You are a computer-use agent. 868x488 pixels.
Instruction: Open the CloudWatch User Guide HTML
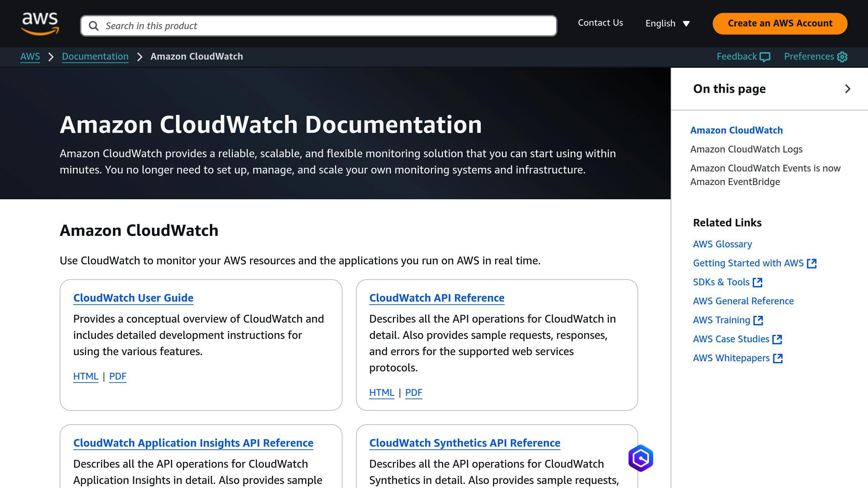coord(85,376)
